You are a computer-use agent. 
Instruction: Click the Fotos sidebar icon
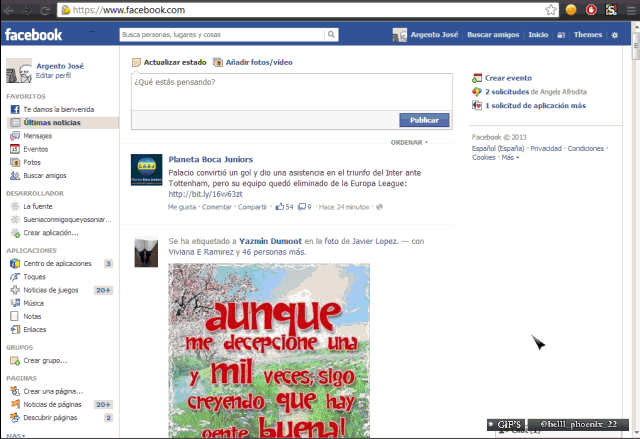[x=15, y=162]
